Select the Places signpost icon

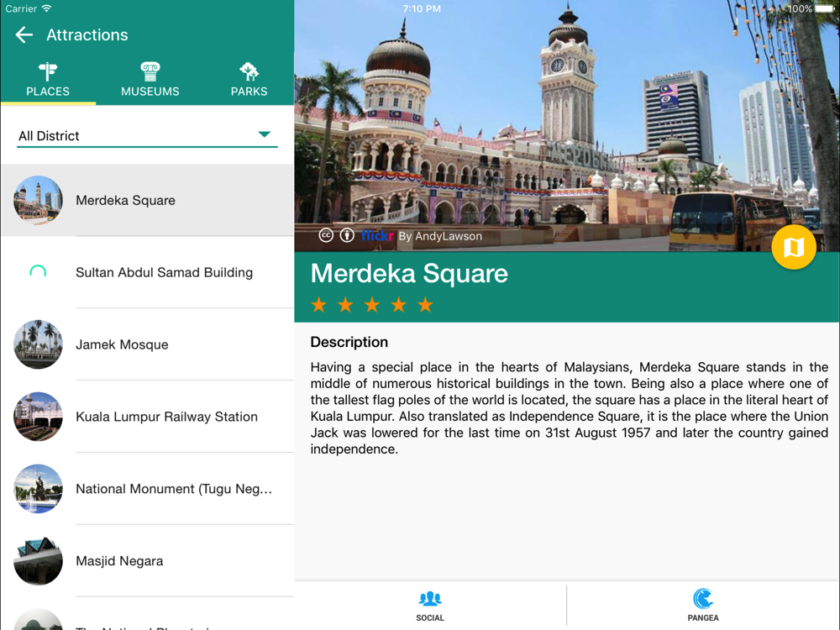point(48,71)
